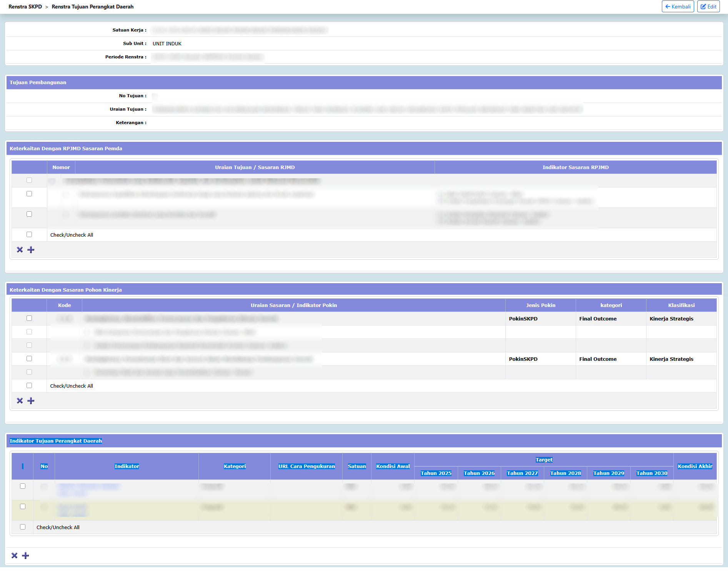Click the delete X icon under RPJMD Sasaran table
This screenshot has width=728, height=571.
pyautogui.click(x=20, y=250)
